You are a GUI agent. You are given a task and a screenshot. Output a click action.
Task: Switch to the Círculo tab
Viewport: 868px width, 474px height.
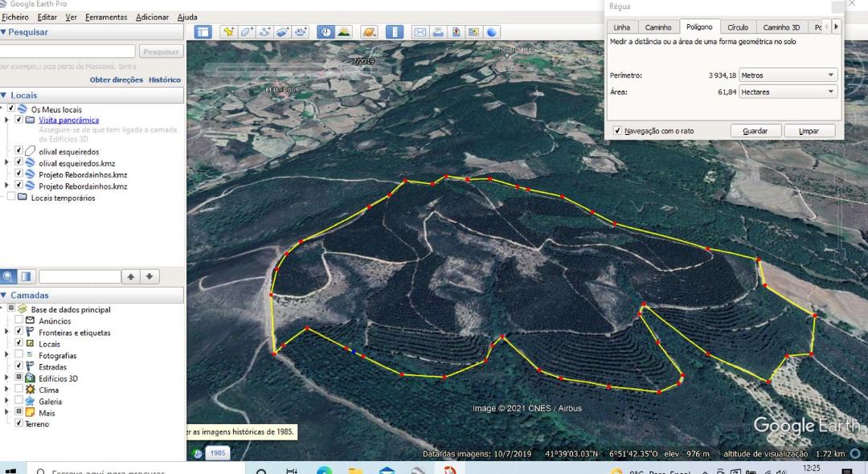[737, 27]
